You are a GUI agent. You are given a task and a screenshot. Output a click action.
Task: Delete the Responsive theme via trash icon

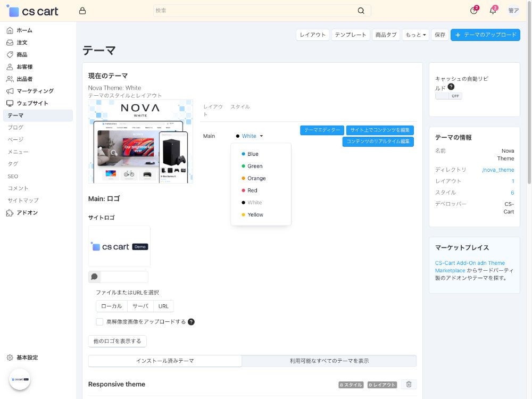point(409,384)
